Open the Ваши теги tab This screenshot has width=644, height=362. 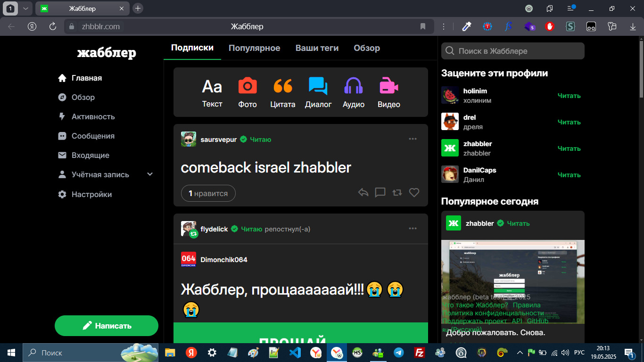[317, 48]
